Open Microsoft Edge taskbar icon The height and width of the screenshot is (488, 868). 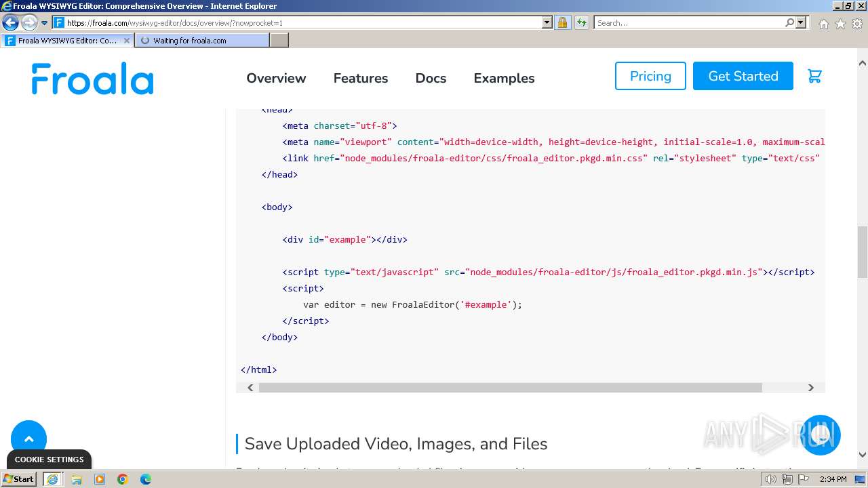pyautogui.click(x=146, y=479)
